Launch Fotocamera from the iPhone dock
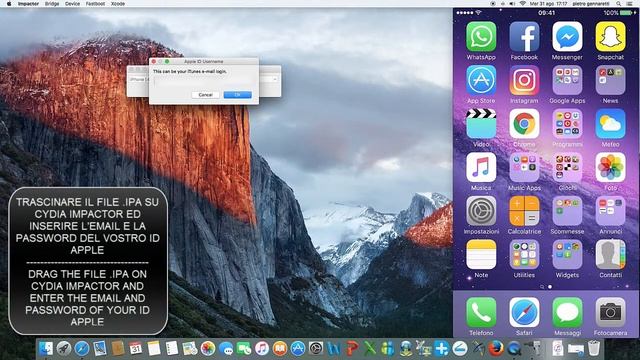 click(610, 313)
